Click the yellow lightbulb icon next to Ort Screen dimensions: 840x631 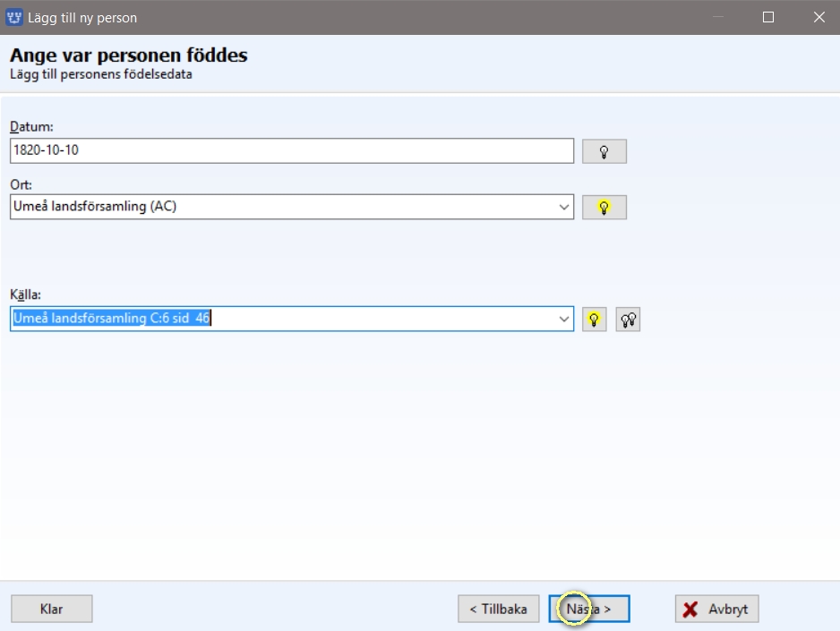coord(604,207)
